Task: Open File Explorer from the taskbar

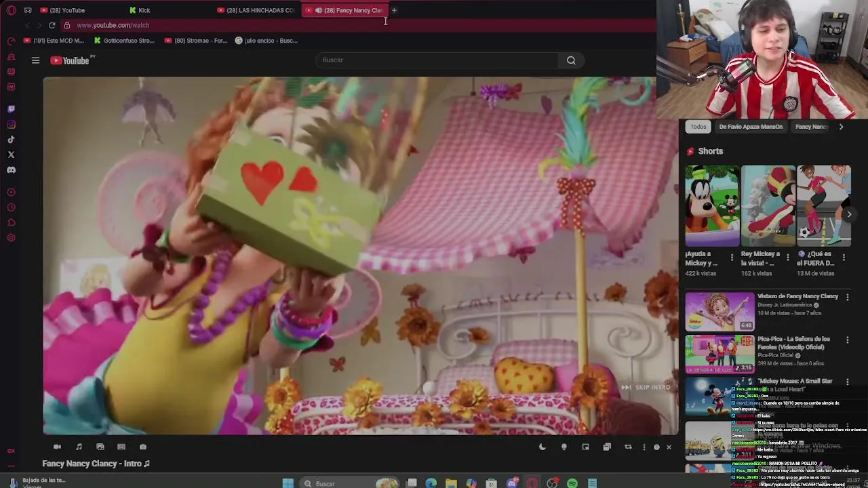Action: pos(451,483)
